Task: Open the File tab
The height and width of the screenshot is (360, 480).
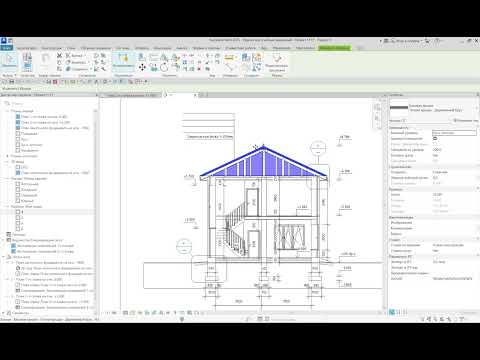Action: tap(6, 48)
